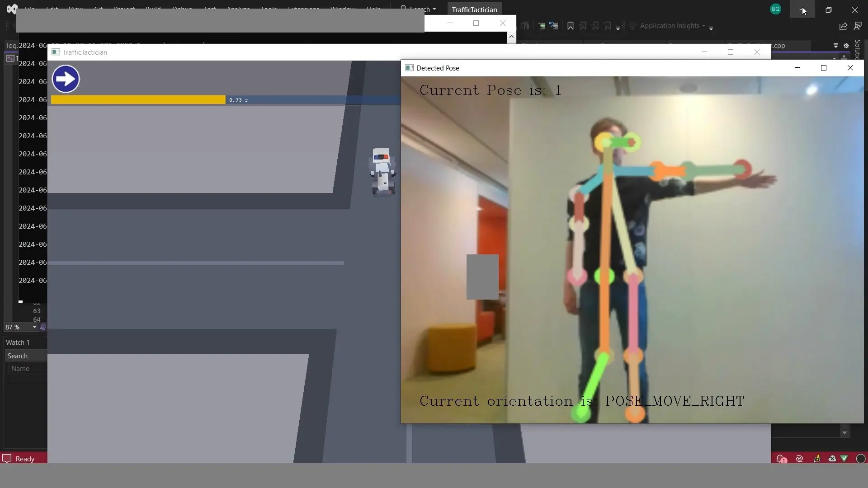Click the POSE_MOVE_RIGHT orientation text
This screenshot has height=488, width=868.
[x=675, y=401]
